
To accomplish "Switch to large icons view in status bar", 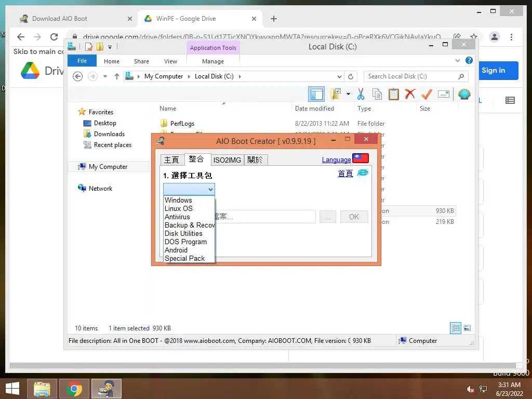I will [x=467, y=328].
